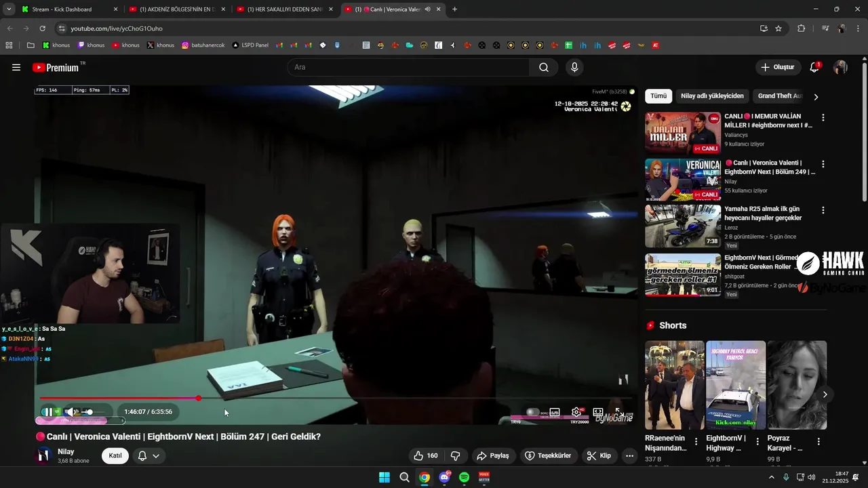This screenshot has height=488, width=868.
Task: Click the YouTube search input field
Action: [409, 67]
